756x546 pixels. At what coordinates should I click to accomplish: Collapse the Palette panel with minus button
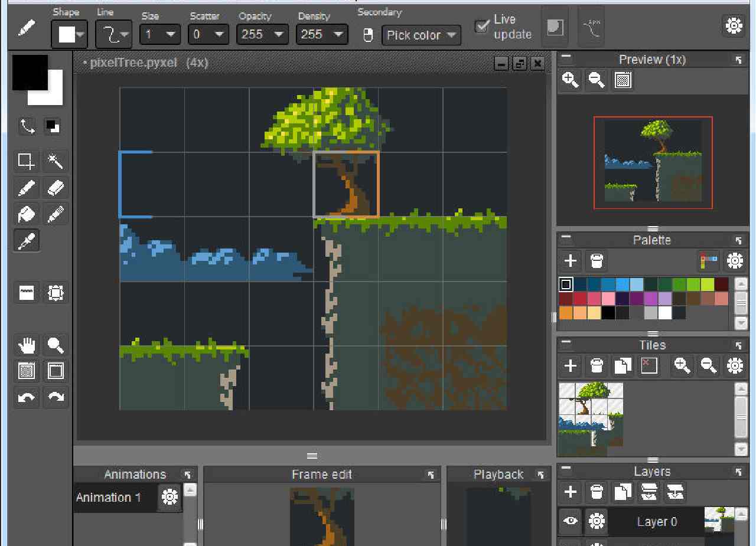[x=566, y=238]
